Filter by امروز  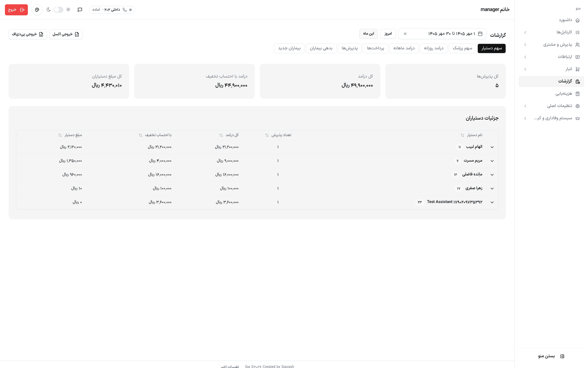388,34
